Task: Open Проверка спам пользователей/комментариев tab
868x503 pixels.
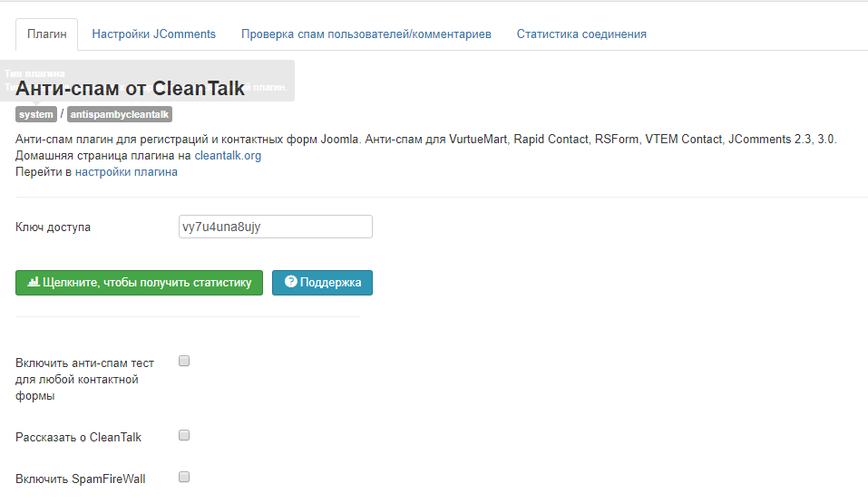Action: coord(366,34)
